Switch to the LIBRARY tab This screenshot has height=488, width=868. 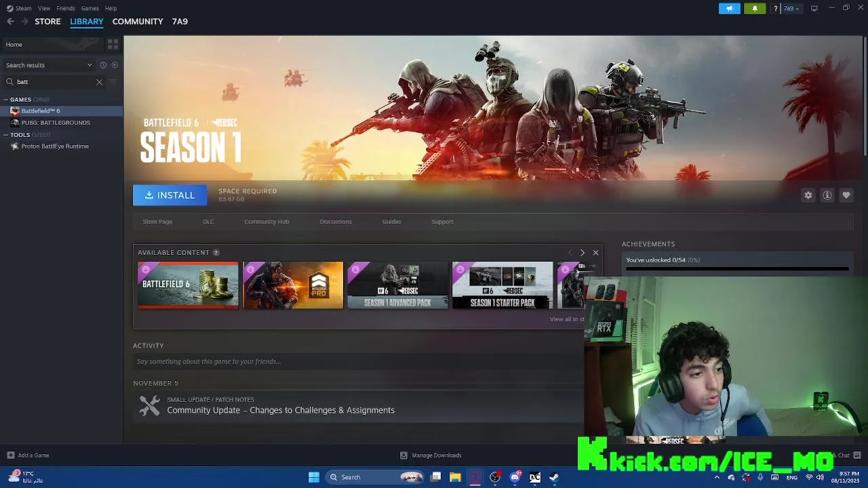(87, 22)
